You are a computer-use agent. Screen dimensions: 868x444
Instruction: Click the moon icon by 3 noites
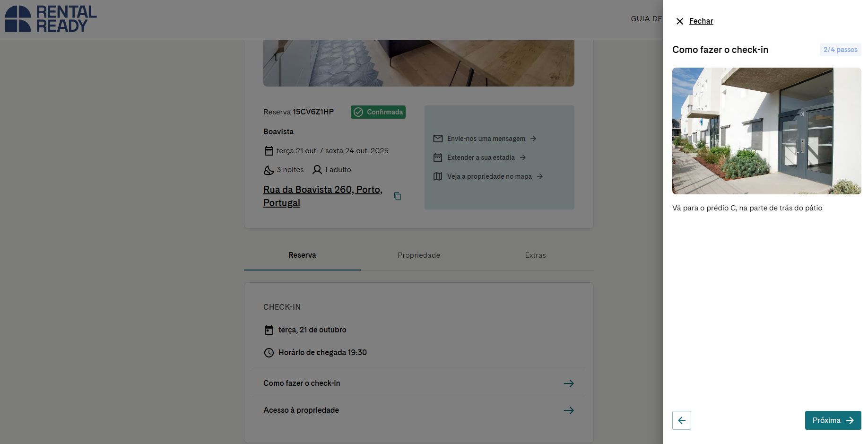coord(269,170)
